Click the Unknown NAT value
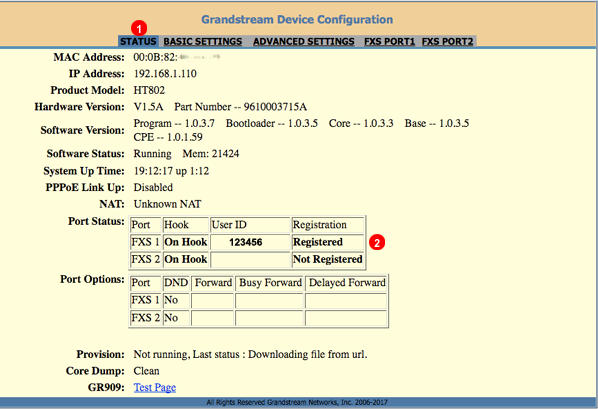This screenshot has width=598, height=409. click(167, 204)
